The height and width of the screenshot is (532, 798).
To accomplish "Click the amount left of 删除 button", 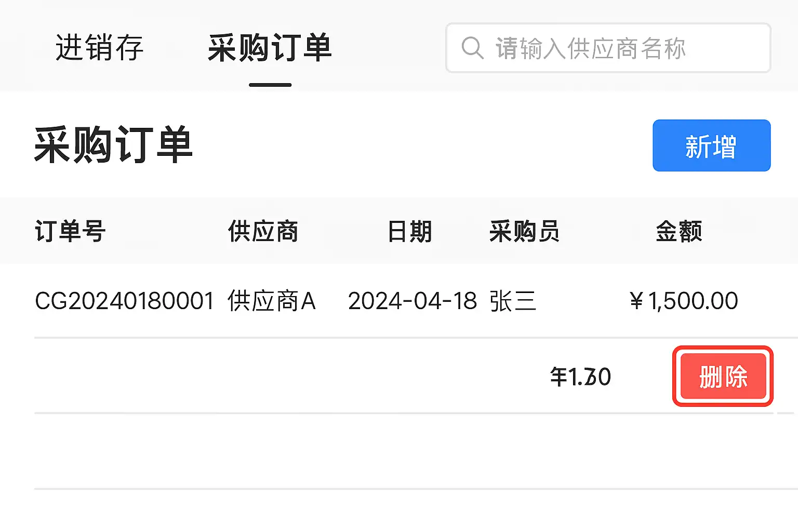I will 580,377.
